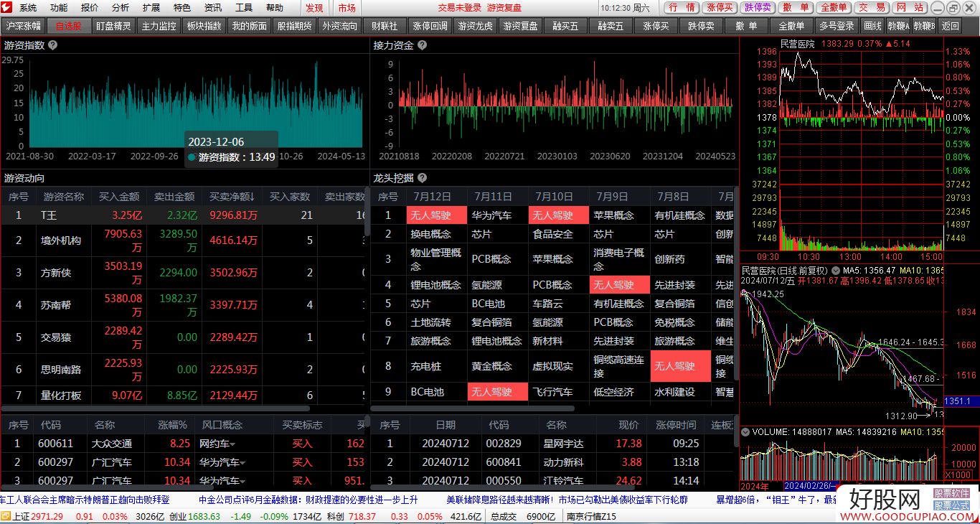Viewport: 980px width, 524px height.
Task: Click the 涨停时间 column header
Action: (676, 425)
